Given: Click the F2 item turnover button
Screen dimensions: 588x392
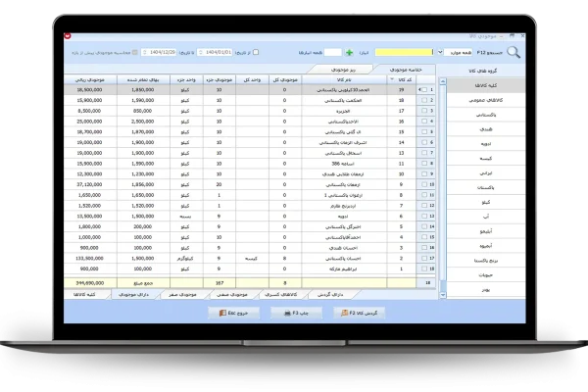Looking at the screenshot, I should [360, 313].
